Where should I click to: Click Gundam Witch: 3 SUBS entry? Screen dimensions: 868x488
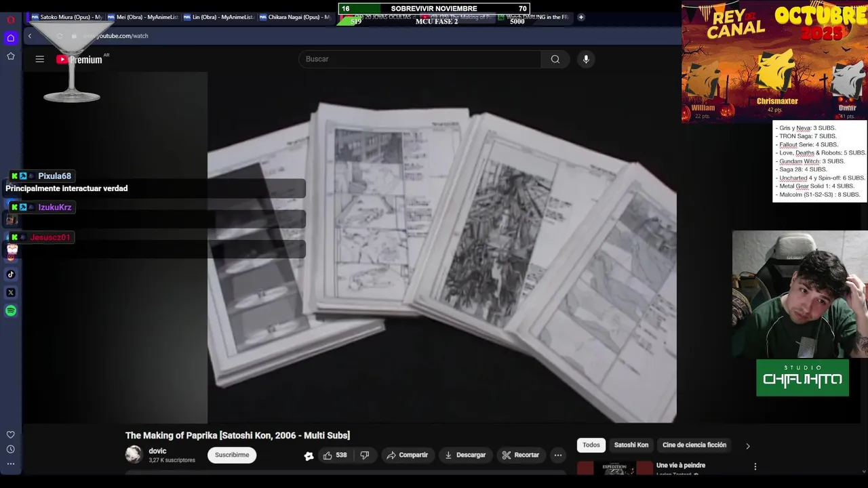point(812,161)
